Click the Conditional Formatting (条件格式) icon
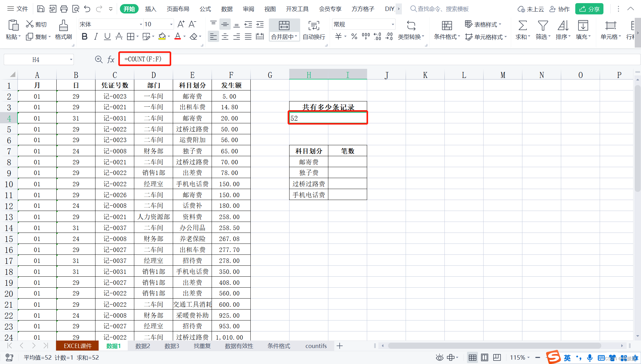Image resolution: width=641 pixels, height=364 pixels. [447, 26]
